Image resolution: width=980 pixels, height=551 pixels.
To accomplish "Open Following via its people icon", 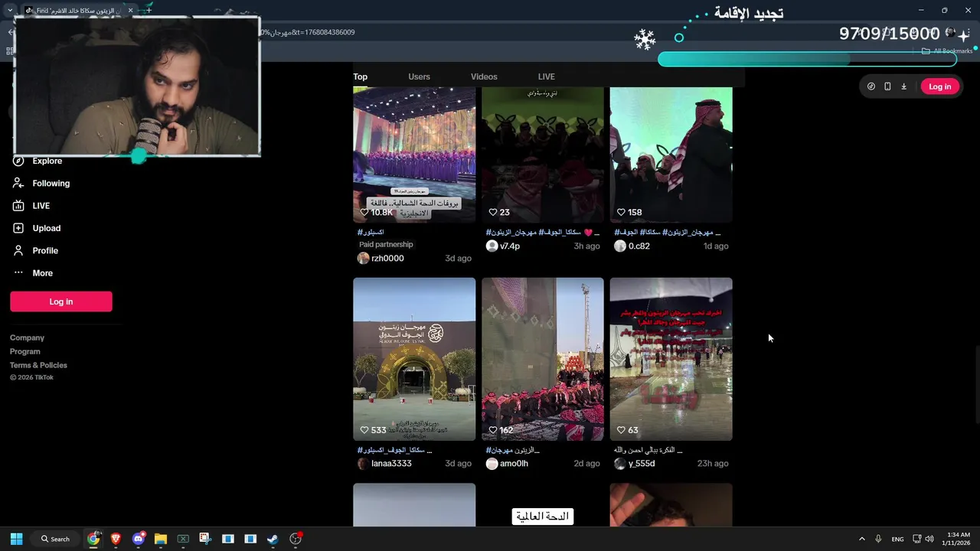I will pos(18,183).
